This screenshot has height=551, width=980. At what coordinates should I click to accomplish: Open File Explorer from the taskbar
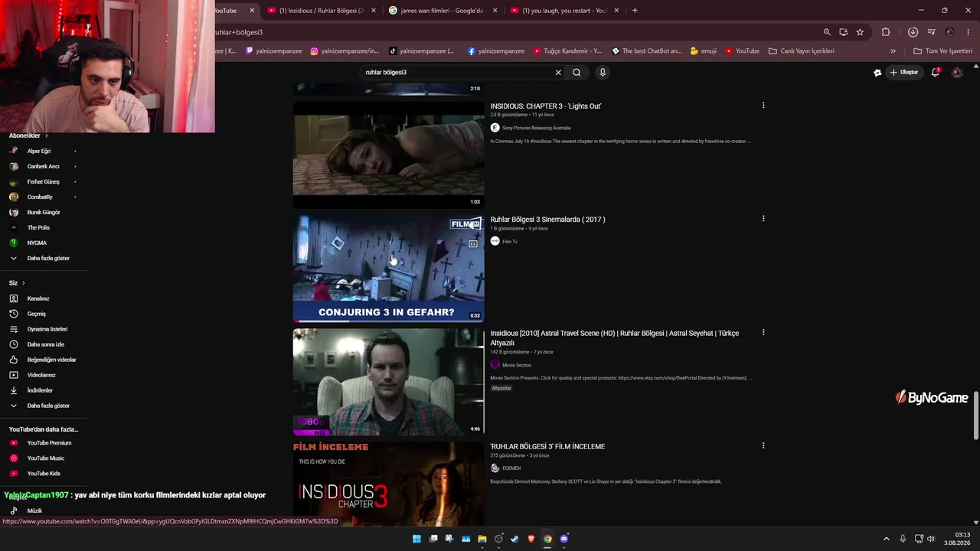click(x=482, y=539)
